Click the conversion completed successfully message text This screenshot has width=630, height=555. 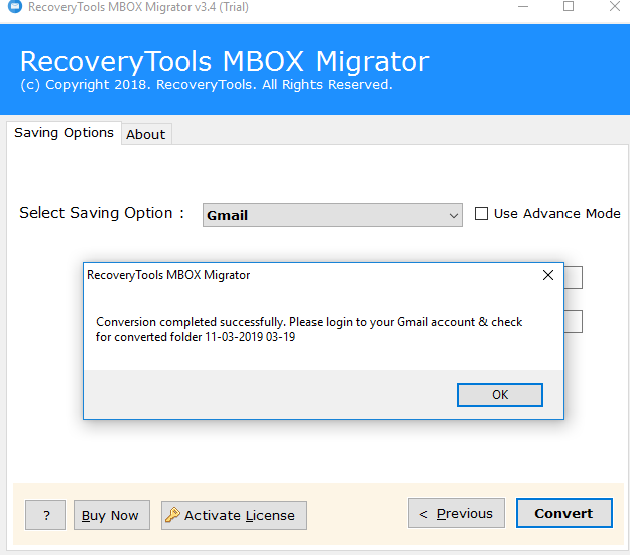coord(309,329)
